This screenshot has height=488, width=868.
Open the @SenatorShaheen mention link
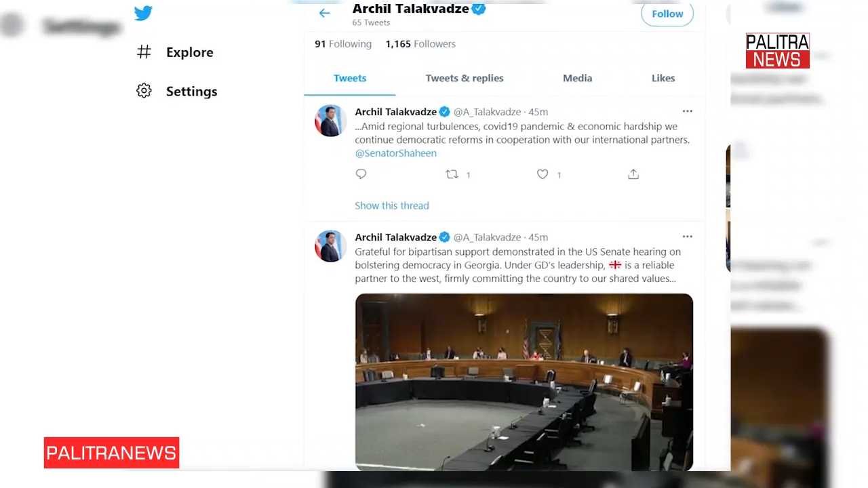395,153
